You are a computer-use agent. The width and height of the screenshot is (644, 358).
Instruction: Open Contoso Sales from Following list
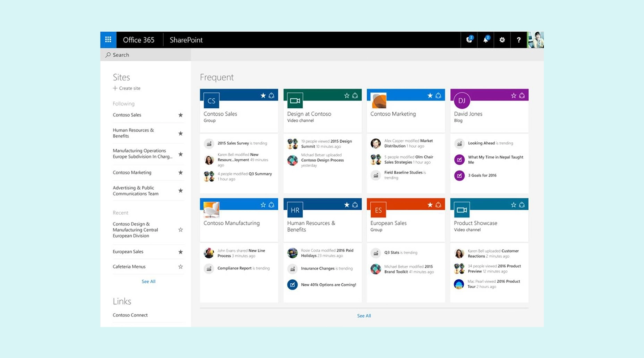point(127,115)
